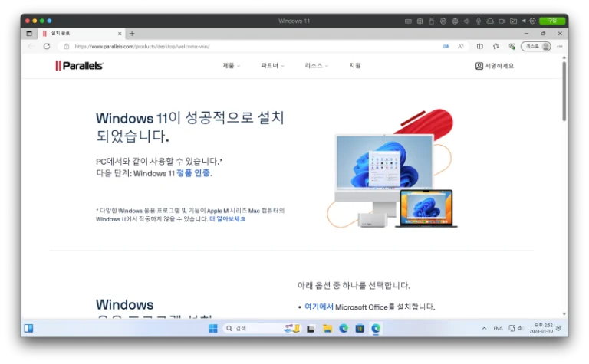Click the 정품 인증 link
The image size is (589, 364).
(193, 173)
